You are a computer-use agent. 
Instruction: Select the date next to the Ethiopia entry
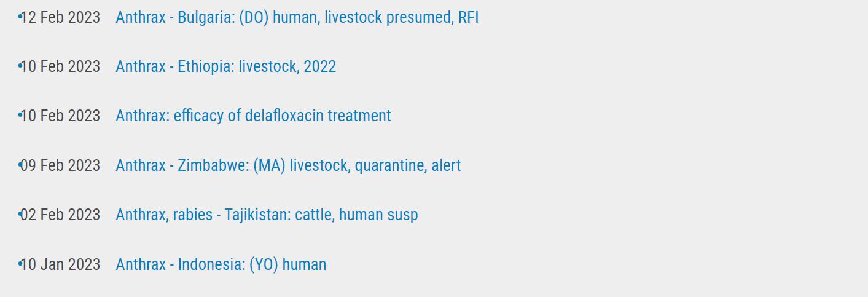click(x=60, y=66)
